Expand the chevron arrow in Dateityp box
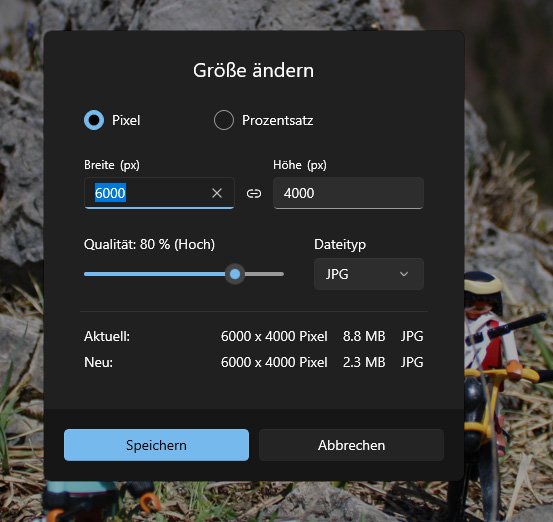This screenshot has height=522, width=553. point(404,274)
